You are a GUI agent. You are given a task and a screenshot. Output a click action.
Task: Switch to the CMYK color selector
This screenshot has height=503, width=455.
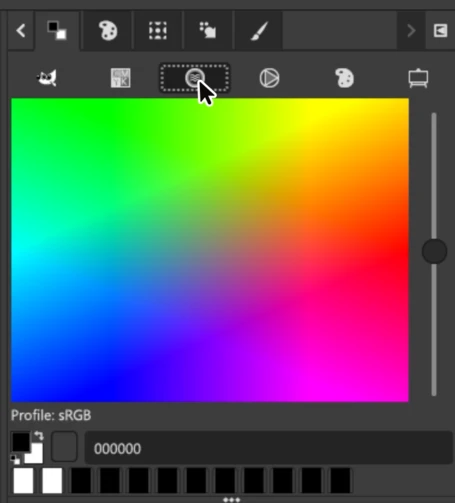pyautogui.click(x=121, y=78)
